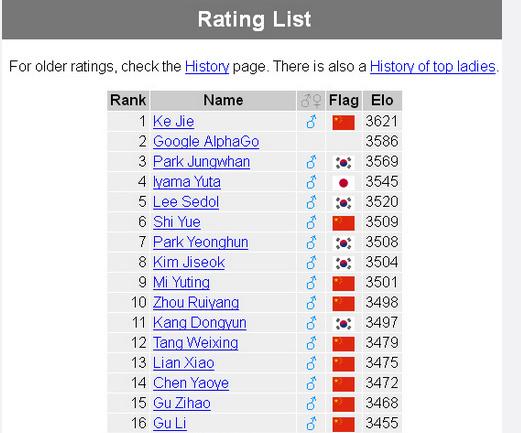Click the male symbol in Lee Sedol's row

point(311,202)
